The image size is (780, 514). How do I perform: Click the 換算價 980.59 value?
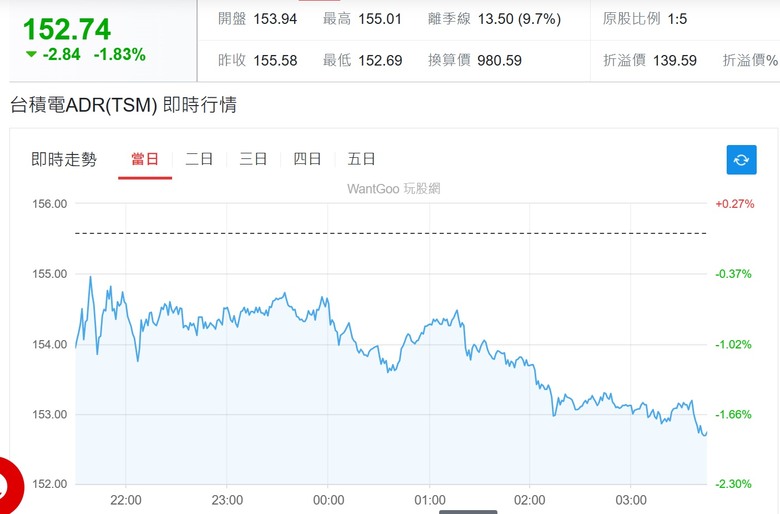(x=499, y=61)
